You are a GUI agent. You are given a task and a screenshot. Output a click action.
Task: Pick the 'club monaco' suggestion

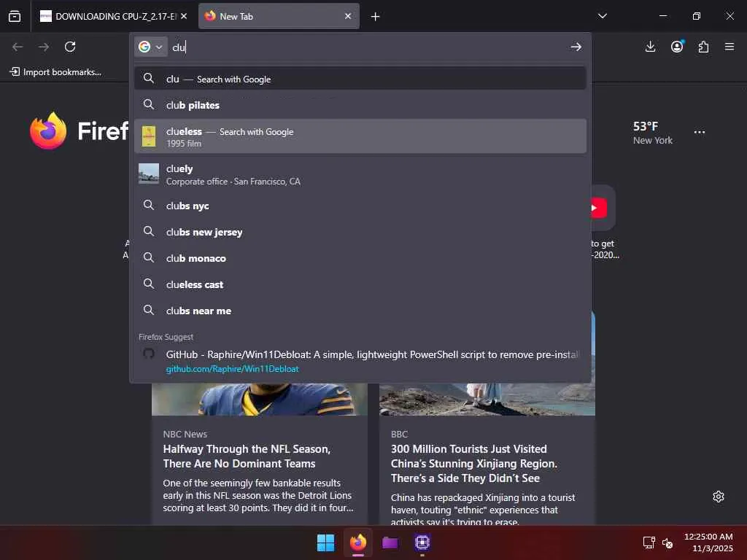(x=360, y=258)
